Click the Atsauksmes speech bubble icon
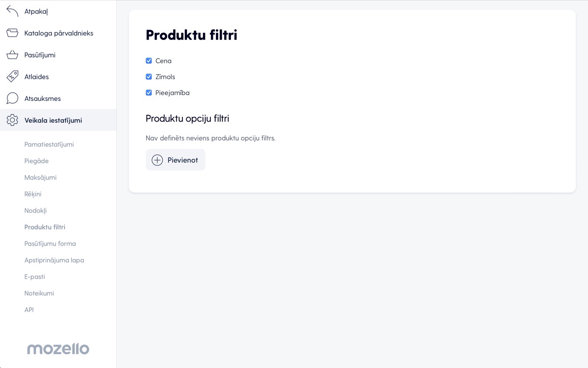The image size is (588, 368). [x=13, y=98]
